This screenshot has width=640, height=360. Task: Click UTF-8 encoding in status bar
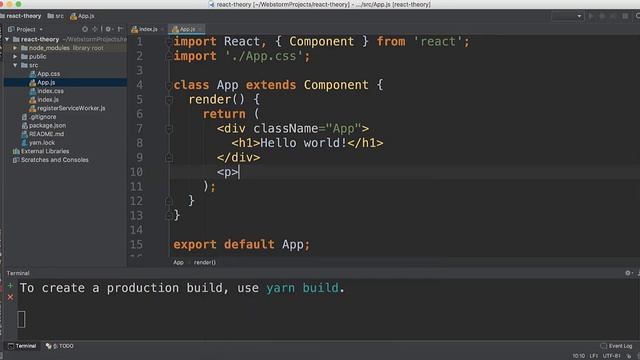[612, 356]
